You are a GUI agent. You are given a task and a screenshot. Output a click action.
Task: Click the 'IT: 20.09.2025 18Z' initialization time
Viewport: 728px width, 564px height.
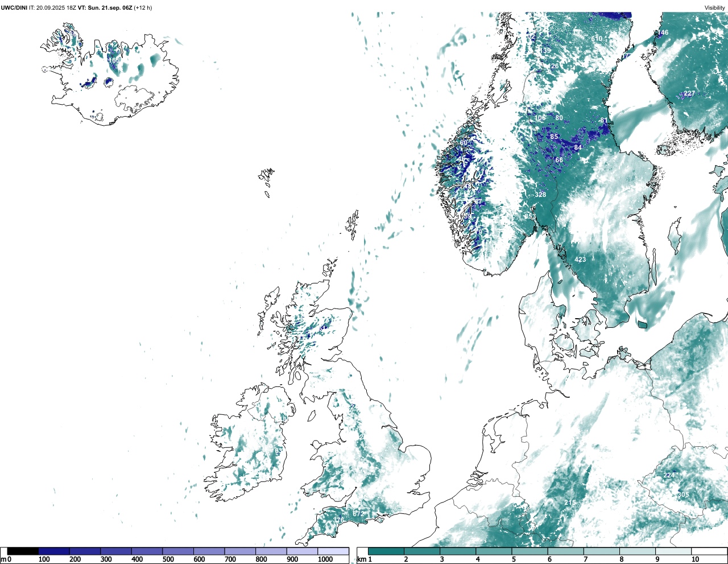(53, 8)
